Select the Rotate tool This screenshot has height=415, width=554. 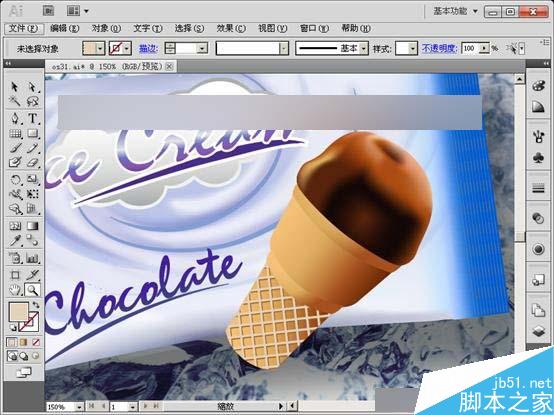pos(15,179)
